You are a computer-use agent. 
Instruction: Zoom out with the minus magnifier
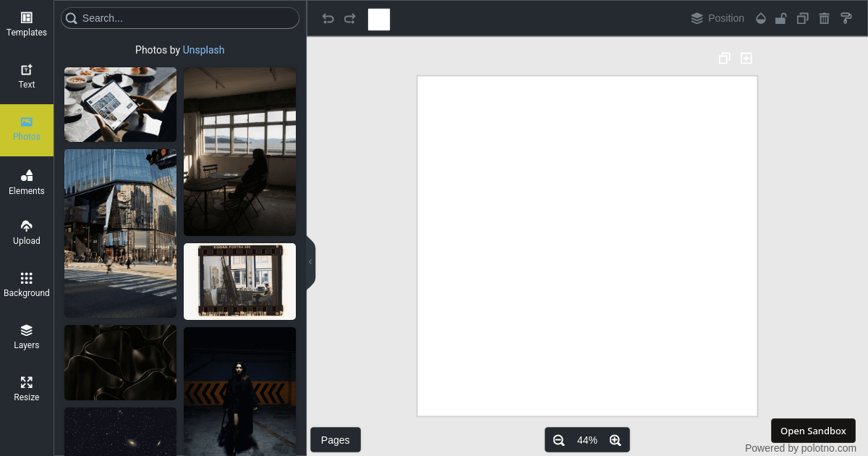click(x=559, y=440)
